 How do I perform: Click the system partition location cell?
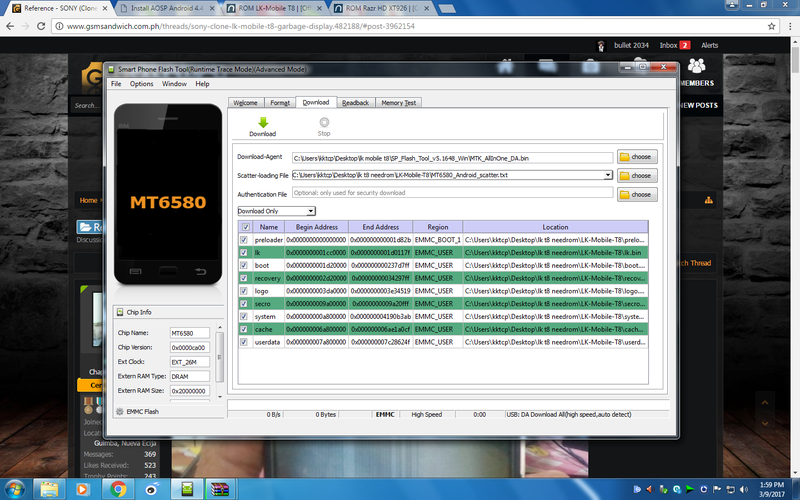tap(556, 316)
